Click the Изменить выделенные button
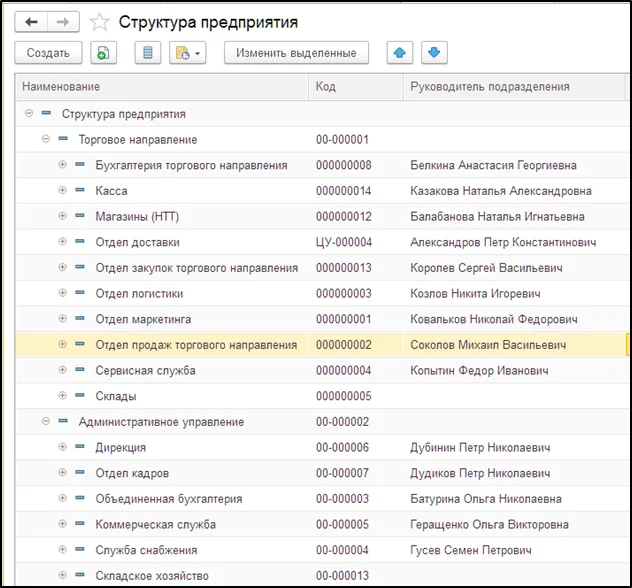The height and width of the screenshot is (588, 632). (x=295, y=53)
